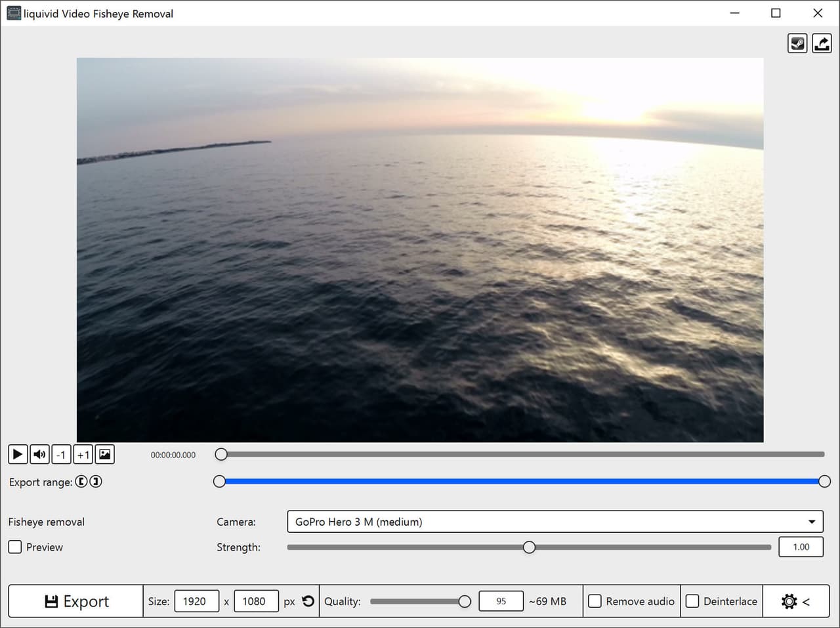Enable the Preview checkbox

15,547
